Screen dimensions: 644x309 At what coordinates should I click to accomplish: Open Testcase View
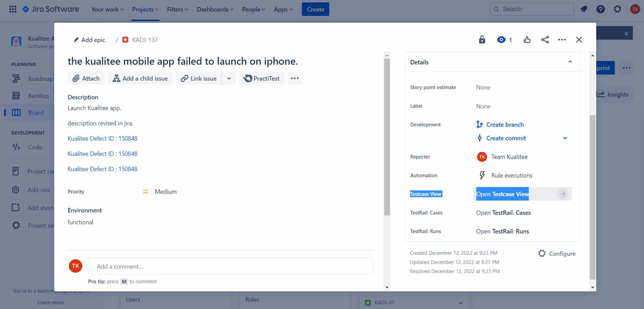[502, 194]
